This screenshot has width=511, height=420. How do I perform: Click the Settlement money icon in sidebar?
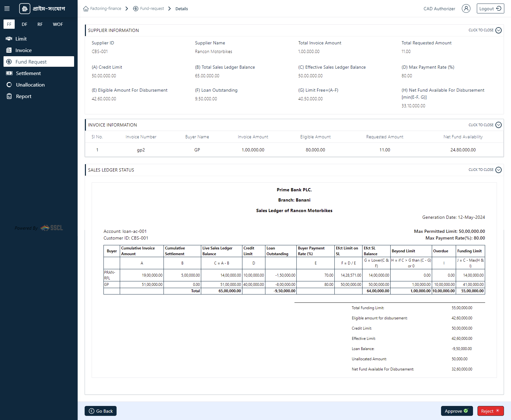click(x=9, y=73)
